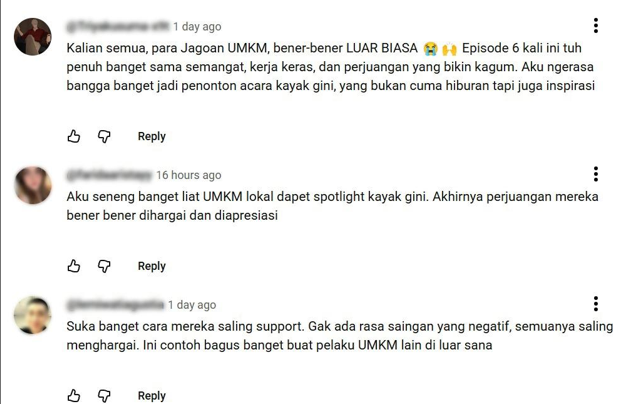Like the comment about saling support

[74, 396]
